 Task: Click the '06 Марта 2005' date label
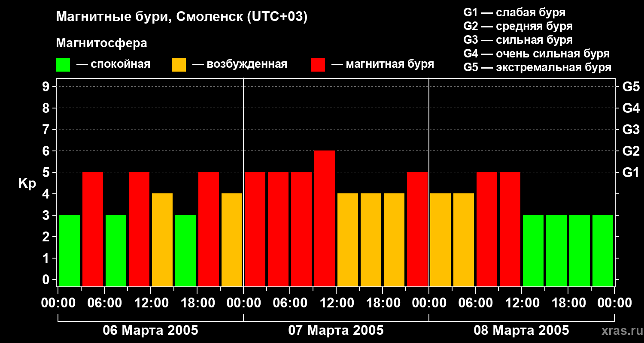[150, 331]
